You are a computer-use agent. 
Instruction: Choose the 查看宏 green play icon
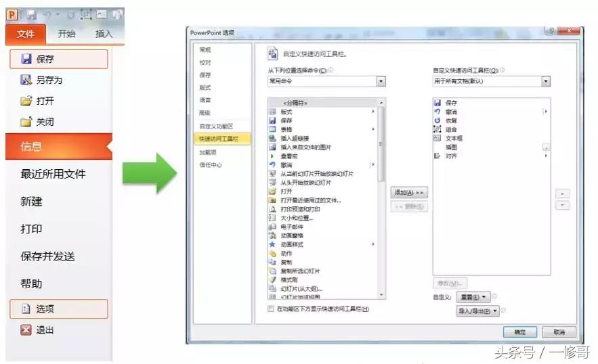(272, 156)
